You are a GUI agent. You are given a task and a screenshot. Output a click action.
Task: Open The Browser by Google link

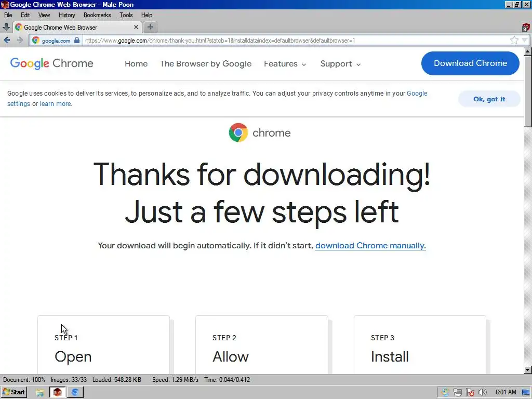click(206, 64)
